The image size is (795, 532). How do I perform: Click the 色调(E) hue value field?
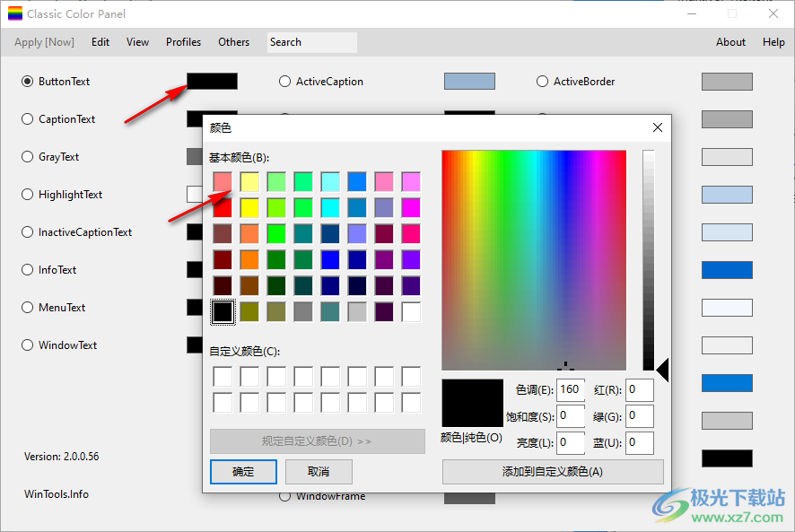pos(571,389)
